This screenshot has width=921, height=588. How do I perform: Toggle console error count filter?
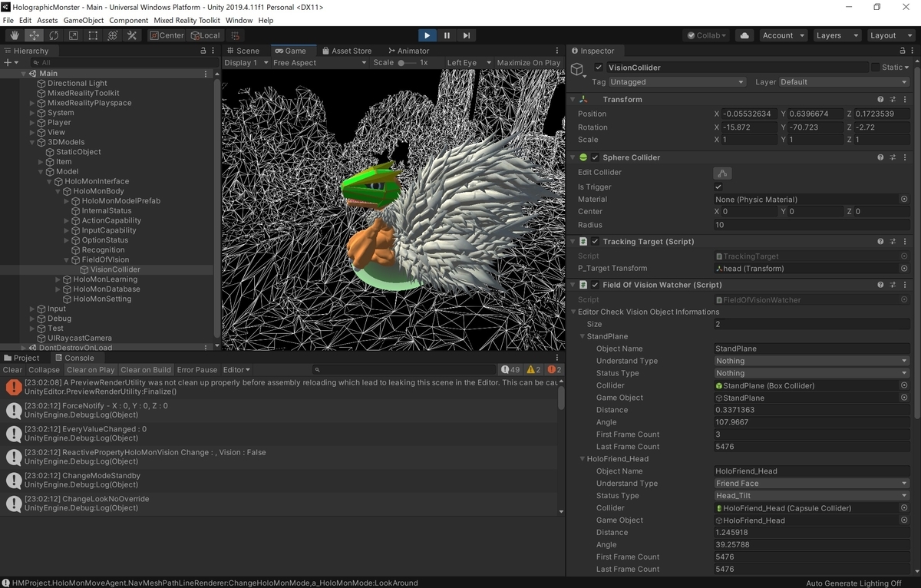[554, 370]
